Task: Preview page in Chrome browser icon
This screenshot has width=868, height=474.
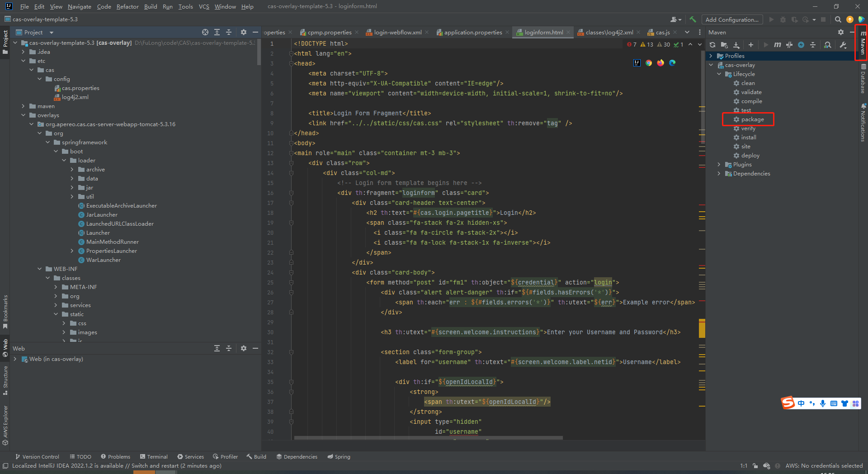Action: click(x=649, y=63)
